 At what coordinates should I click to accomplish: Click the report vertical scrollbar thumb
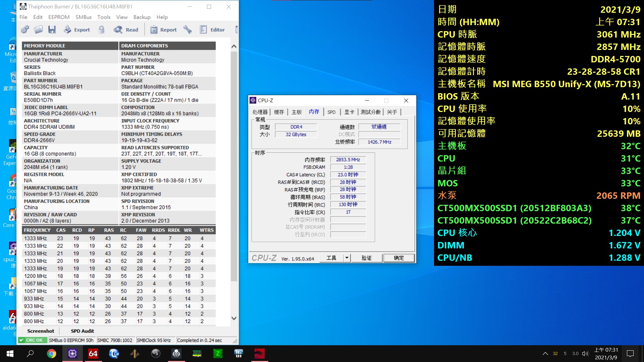pyautogui.click(x=234, y=166)
